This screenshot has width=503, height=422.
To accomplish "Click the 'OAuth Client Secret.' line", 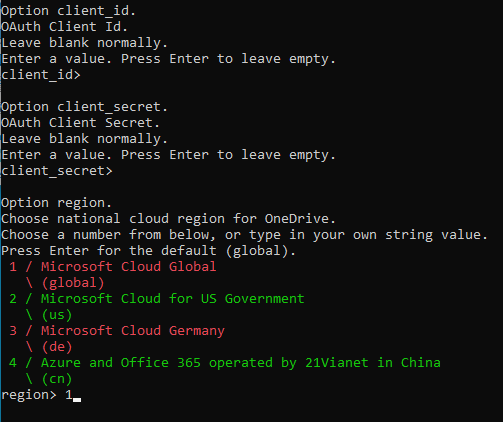I will pyautogui.click(x=80, y=123).
